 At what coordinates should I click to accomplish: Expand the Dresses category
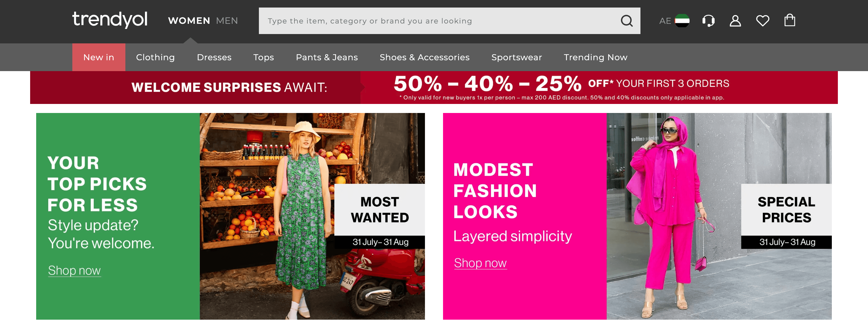(x=214, y=57)
